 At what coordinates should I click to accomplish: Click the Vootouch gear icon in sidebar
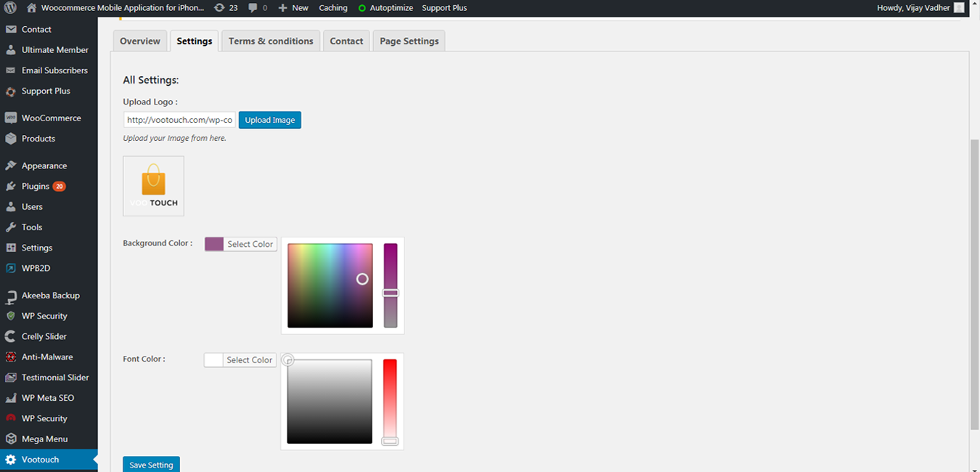[x=11, y=460]
